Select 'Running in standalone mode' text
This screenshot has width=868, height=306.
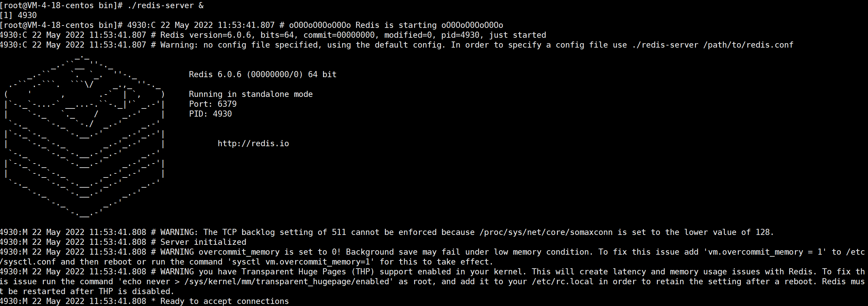pos(251,94)
